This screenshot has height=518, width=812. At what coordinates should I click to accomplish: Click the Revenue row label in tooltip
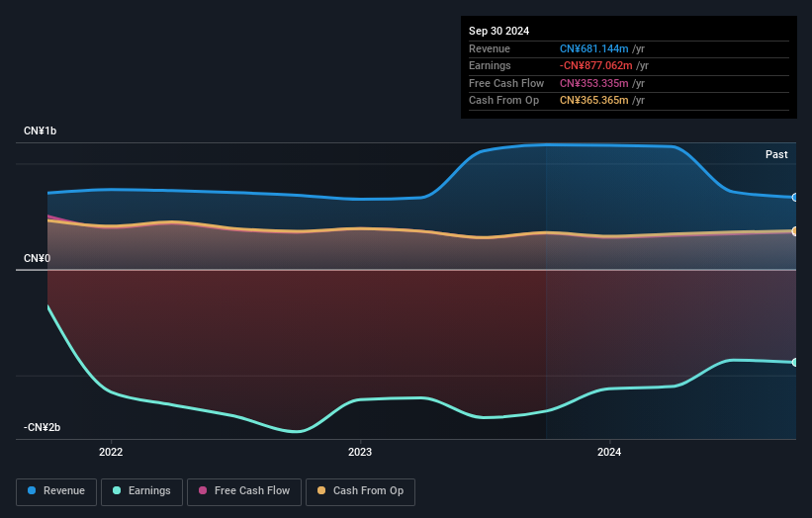[490, 48]
